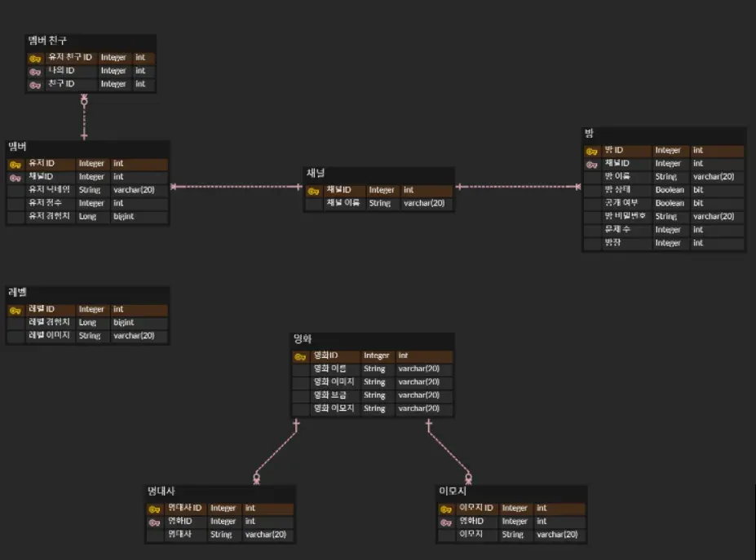Click the varchar(20) type of 채널 이름
This screenshot has height=560, width=756.
(424, 203)
